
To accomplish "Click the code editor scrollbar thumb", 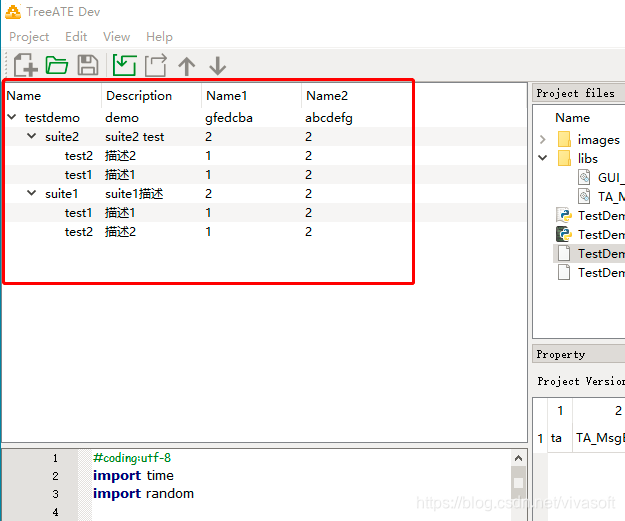I will click(518, 482).
